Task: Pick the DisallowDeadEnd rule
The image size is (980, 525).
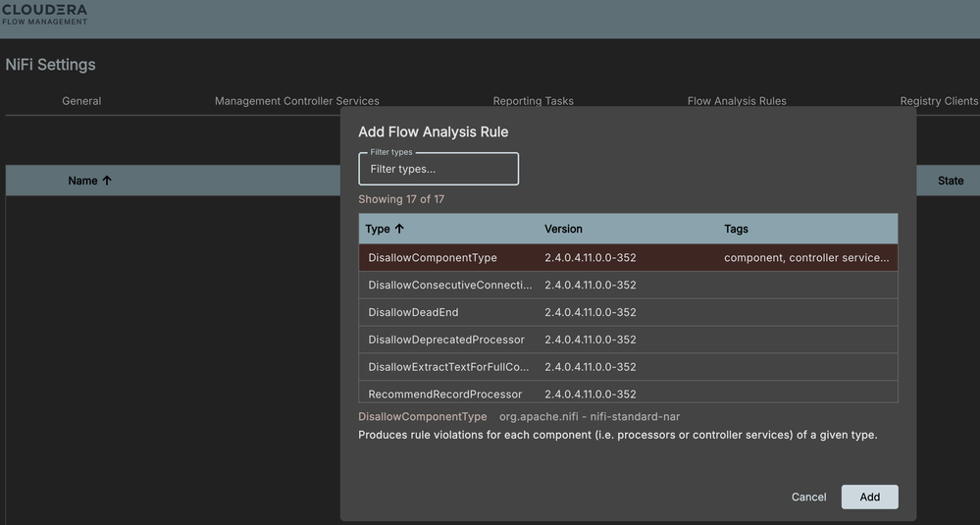Action: pyautogui.click(x=413, y=312)
